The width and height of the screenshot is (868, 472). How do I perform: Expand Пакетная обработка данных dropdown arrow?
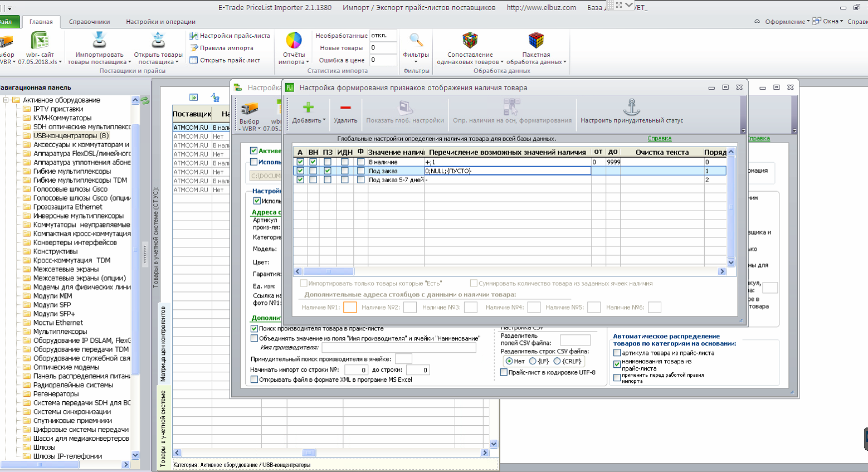click(x=565, y=62)
